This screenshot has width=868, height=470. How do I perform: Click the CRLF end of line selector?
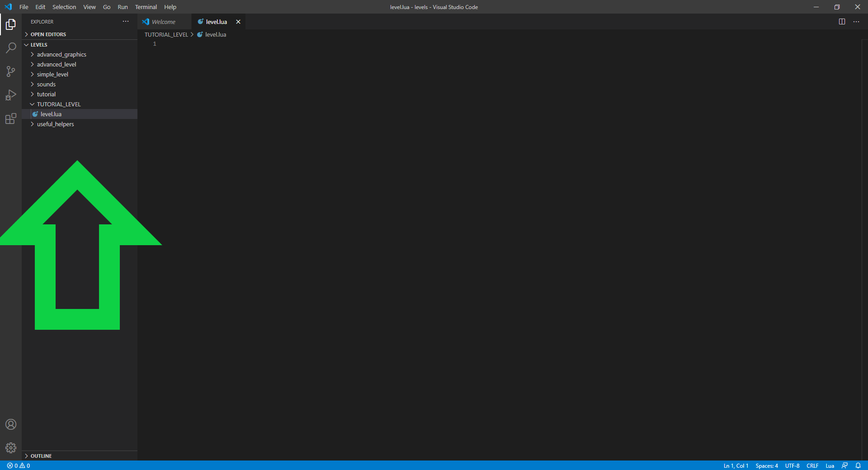[x=812, y=465]
